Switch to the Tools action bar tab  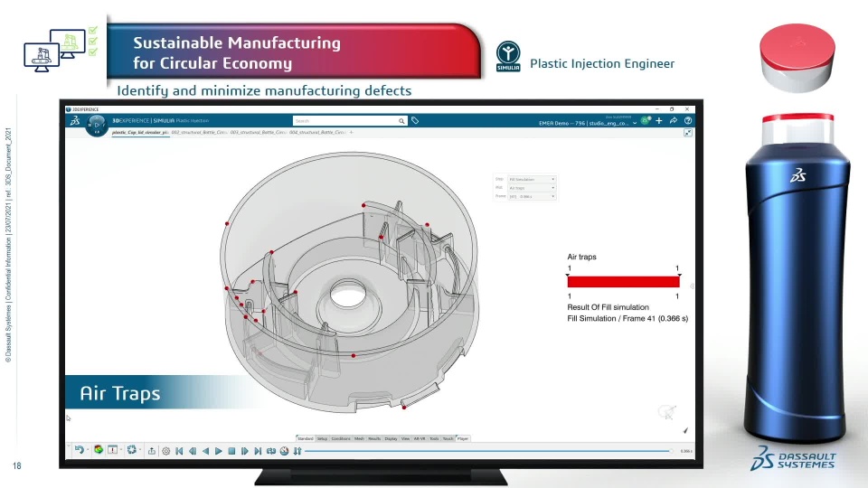[x=434, y=438]
